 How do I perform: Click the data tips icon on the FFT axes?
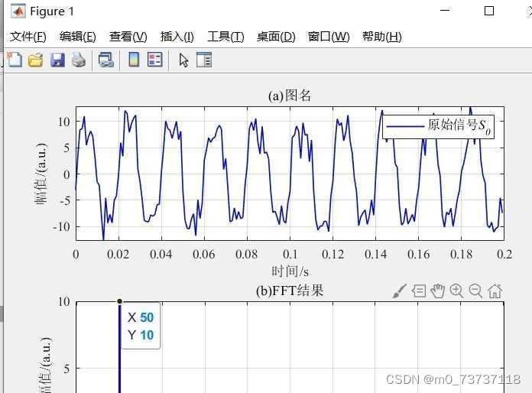419,291
